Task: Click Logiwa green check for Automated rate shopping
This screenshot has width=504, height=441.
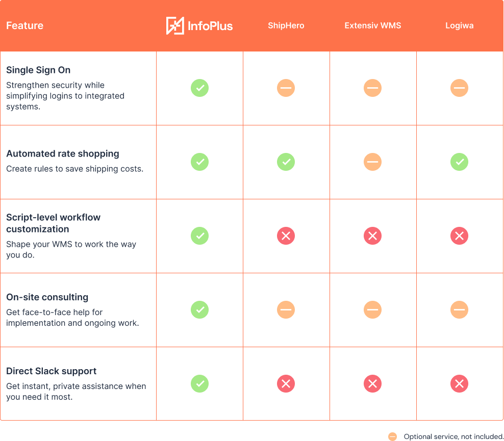Action: point(460,162)
